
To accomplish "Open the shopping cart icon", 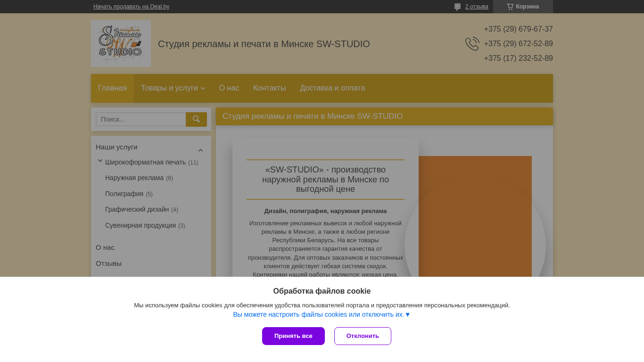I will pos(510,7).
